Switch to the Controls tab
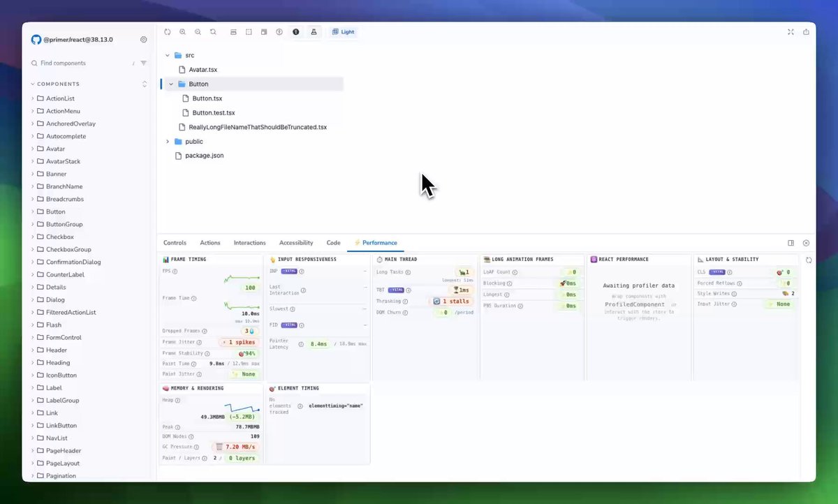The height and width of the screenshot is (504, 838). coord(175,243)
